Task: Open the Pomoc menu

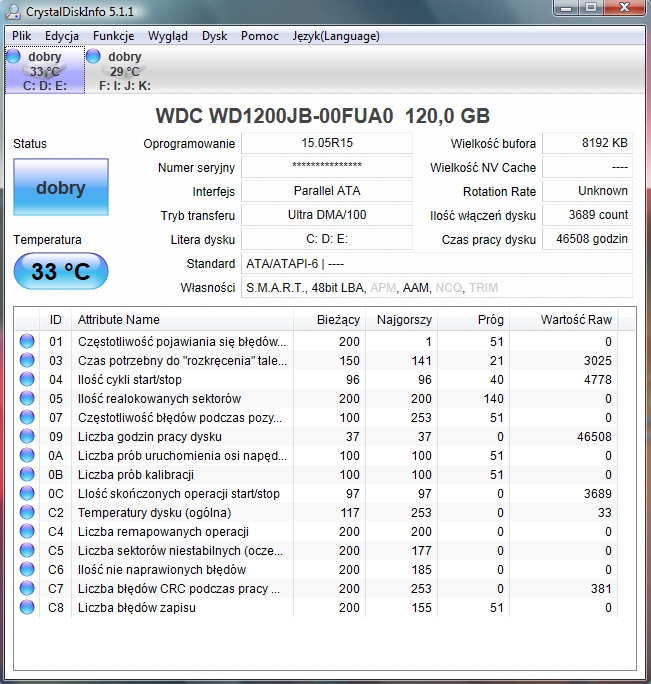Action: 260,36
